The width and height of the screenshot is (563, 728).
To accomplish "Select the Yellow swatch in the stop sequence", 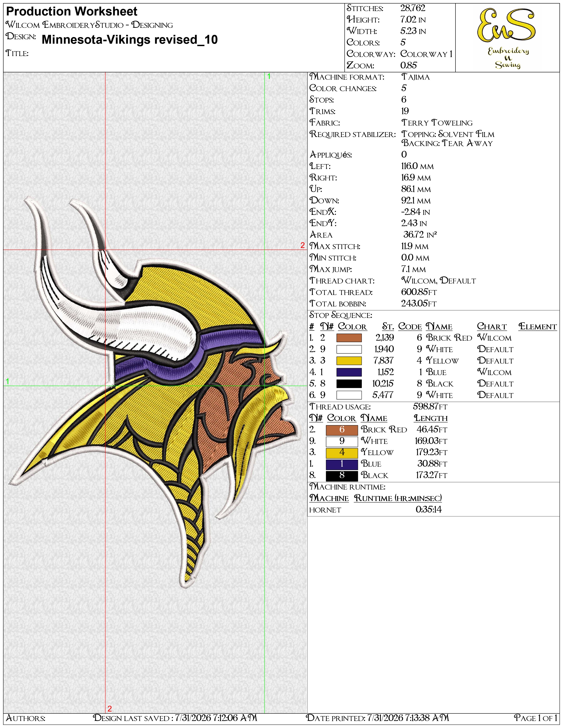I will pos(349,361).
